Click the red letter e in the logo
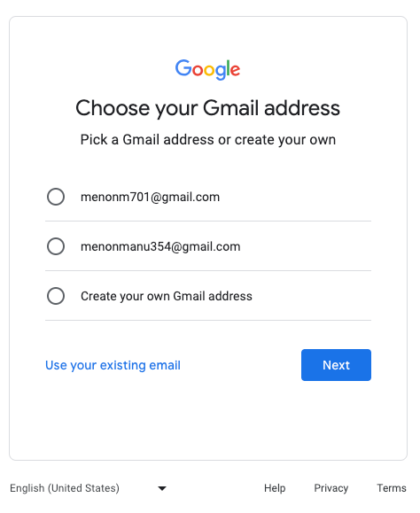 point(236,70)
